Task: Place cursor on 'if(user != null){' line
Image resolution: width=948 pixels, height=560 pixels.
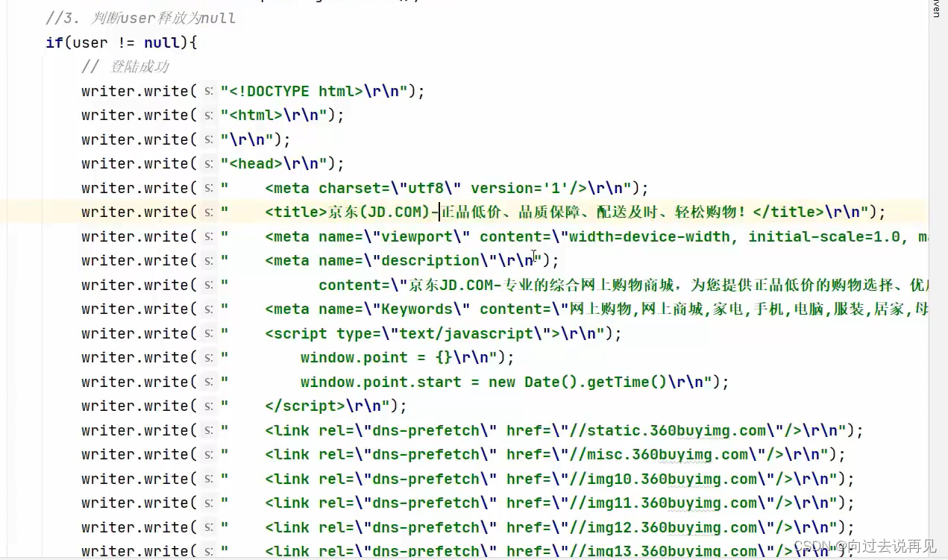Action: coord(121,43)
